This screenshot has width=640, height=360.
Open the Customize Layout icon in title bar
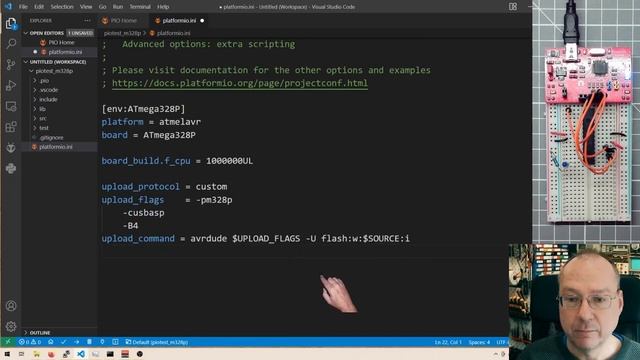[x=513, y=7]
